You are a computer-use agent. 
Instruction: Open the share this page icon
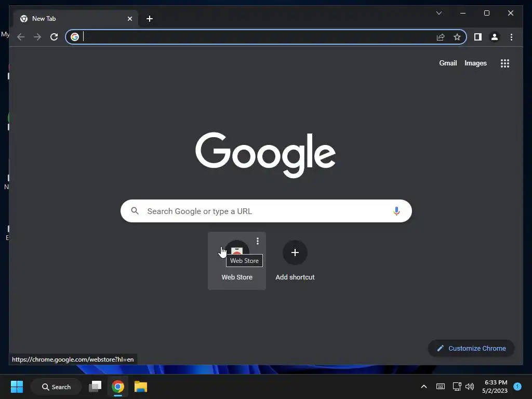(x=441, y=37)
